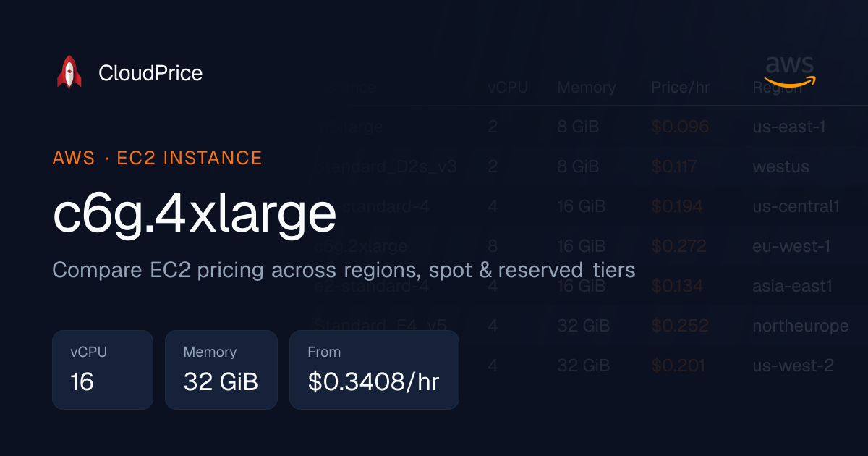Click the $0.134 price cell
The image size is (868, 456).
coord(677,287)
